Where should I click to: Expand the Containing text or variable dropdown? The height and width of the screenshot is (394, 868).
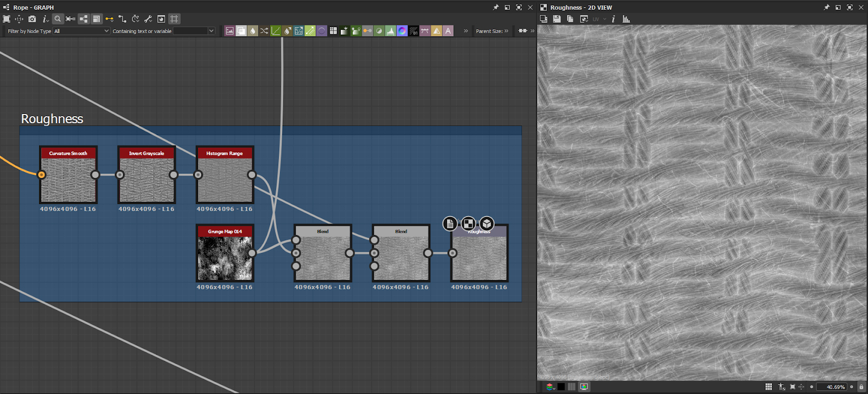click(211, 31)
